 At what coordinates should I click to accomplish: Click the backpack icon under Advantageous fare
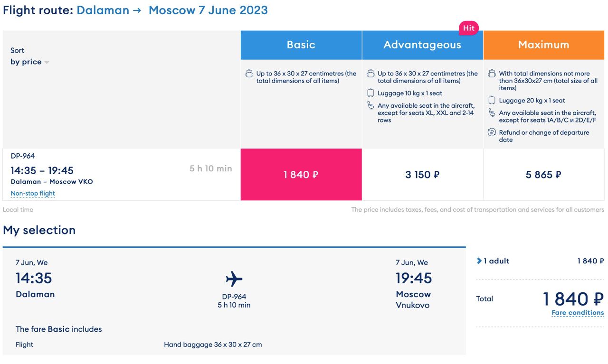370,74
